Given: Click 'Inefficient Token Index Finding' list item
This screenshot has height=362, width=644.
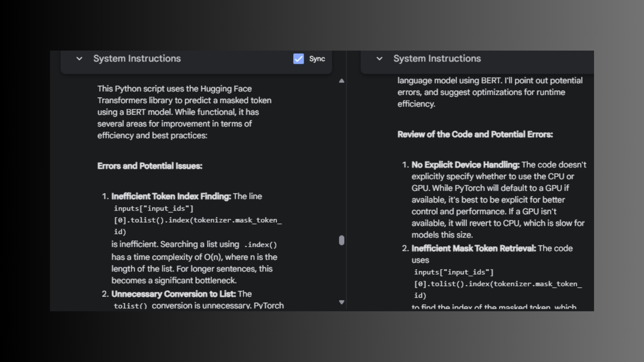Looking at the screenshot, I should click(171, 196).
